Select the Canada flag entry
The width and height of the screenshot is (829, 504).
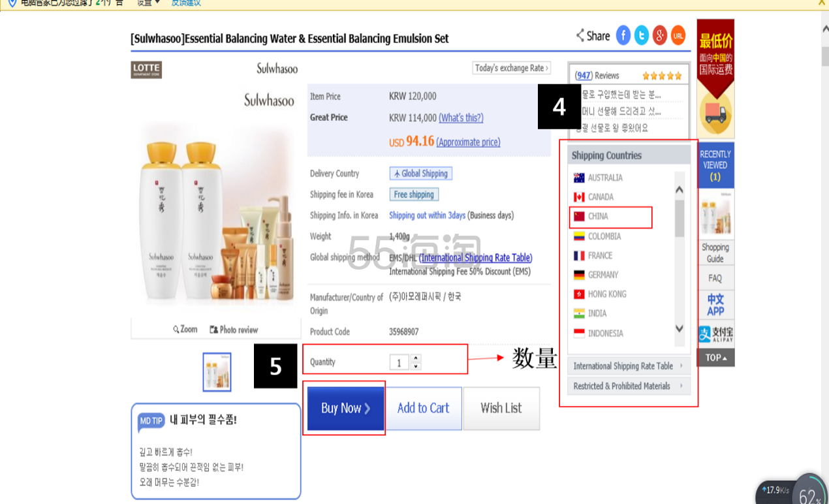(593, 197)
